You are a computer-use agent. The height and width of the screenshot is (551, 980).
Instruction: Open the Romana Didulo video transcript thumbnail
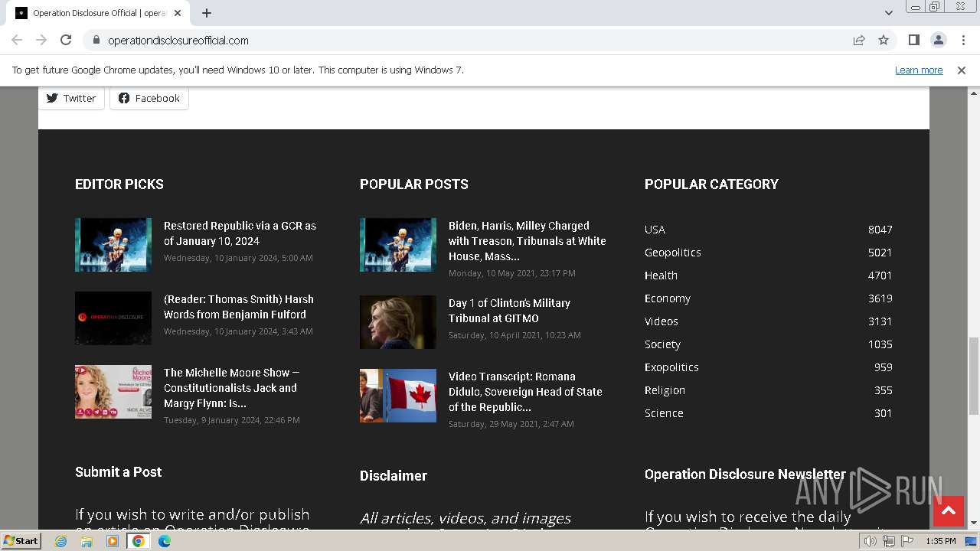point(398,396)
